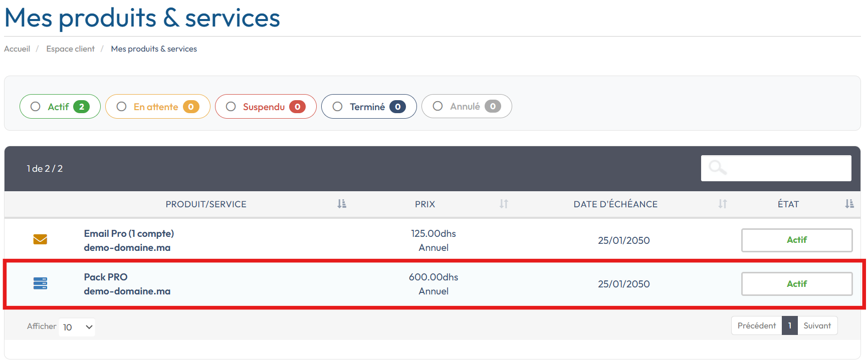
Task: Sort by Prix column icon
Action: point(504,204)
